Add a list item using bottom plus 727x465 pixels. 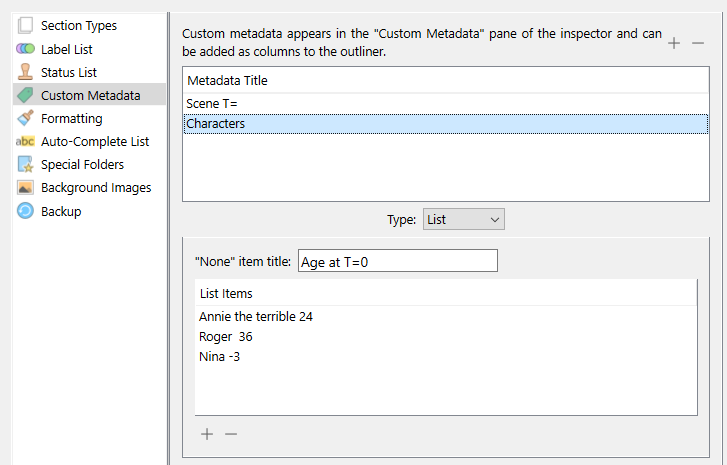click(207, 434)
